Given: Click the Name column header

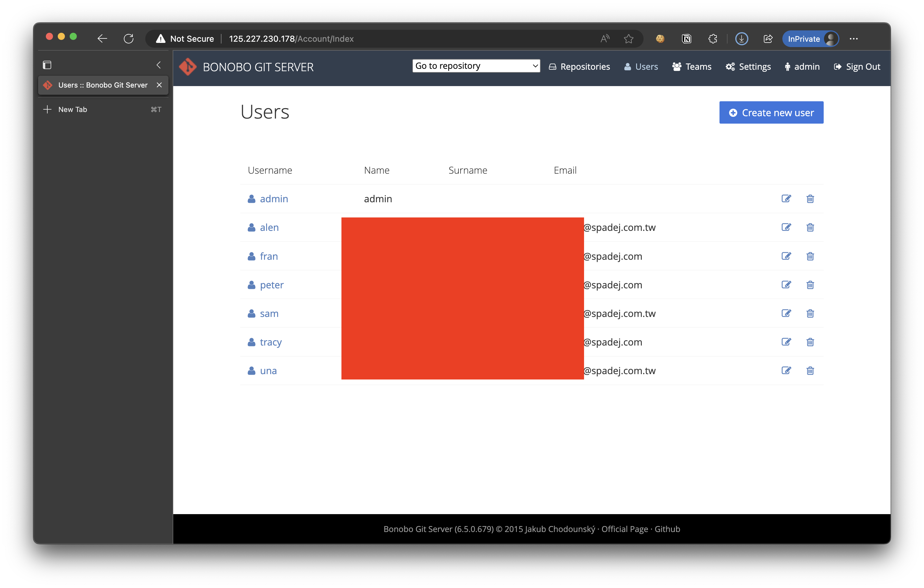Looking at the screenshot, I should coord(377,170).
